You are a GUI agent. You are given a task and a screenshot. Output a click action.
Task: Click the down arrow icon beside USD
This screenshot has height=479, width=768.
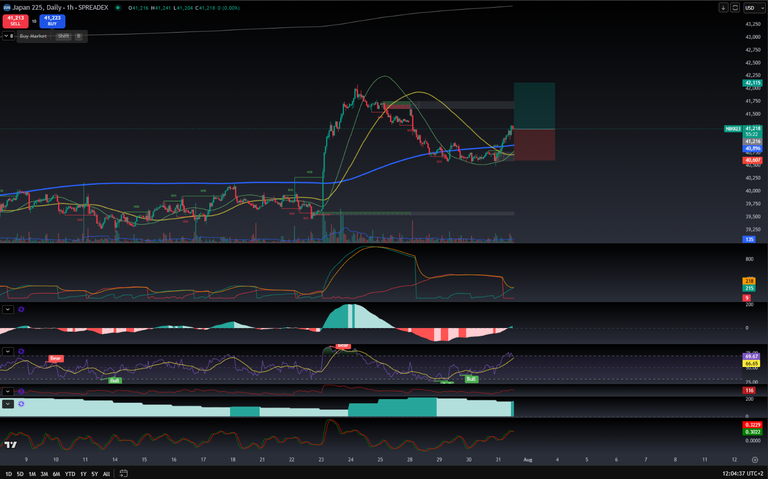click(x=723, y=7)
